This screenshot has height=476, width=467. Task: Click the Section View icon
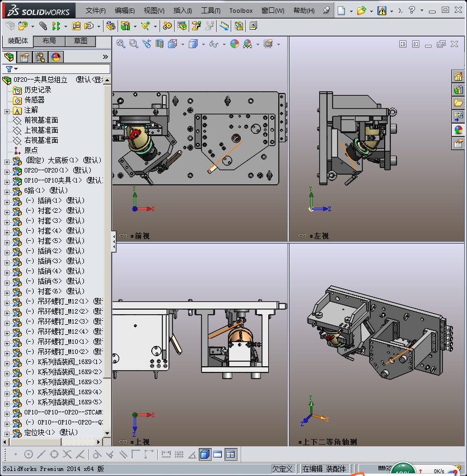coord(160,44)
